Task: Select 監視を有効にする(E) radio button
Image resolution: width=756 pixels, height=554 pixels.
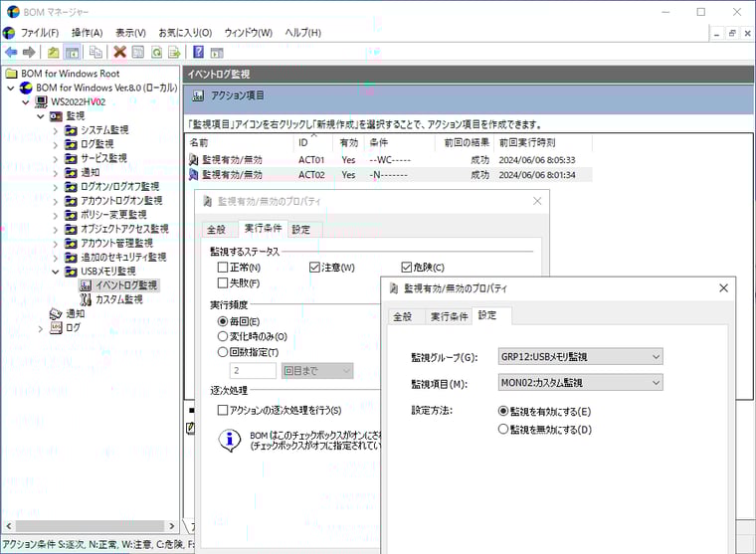Action: pos(503,412)
